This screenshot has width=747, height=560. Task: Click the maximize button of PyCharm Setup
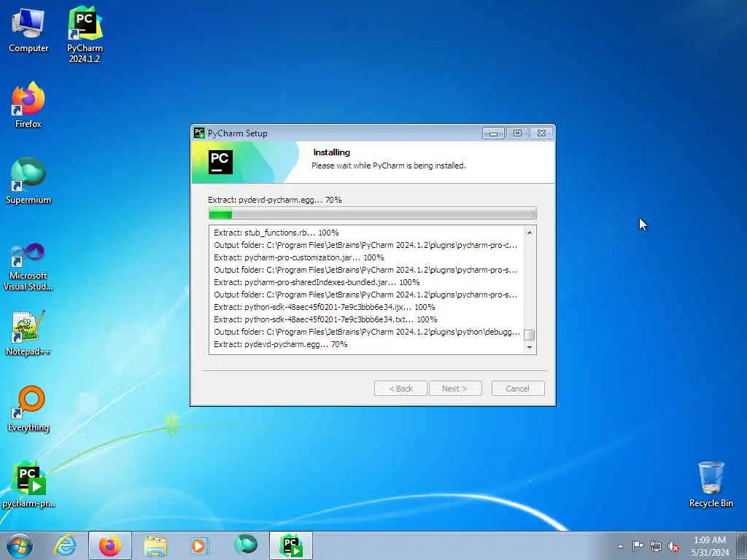(517, 133)
